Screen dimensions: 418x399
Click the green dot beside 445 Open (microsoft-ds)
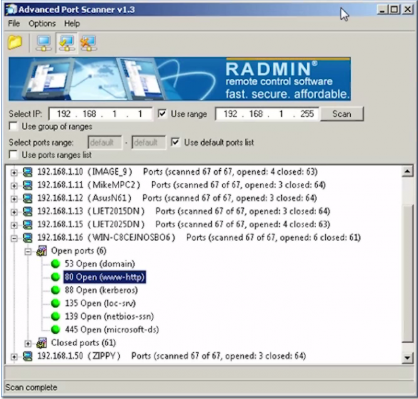55,330
